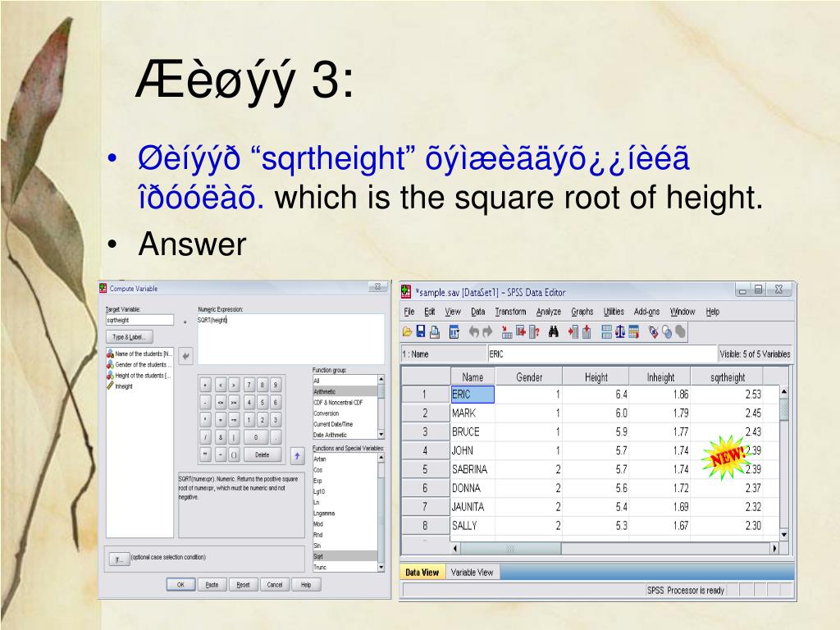Screen dimensions: 840x630
Task: Select the SABRINA name cell
Action: coord(472,469)
